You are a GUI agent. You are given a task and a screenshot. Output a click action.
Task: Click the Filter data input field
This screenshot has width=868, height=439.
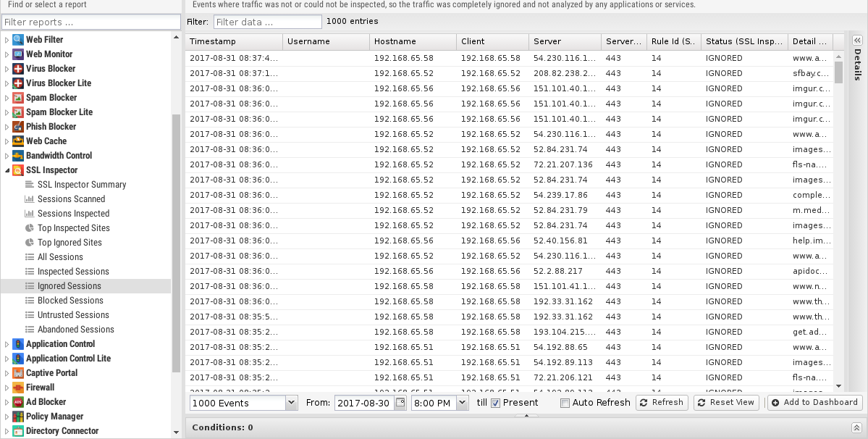coord(267,22)
